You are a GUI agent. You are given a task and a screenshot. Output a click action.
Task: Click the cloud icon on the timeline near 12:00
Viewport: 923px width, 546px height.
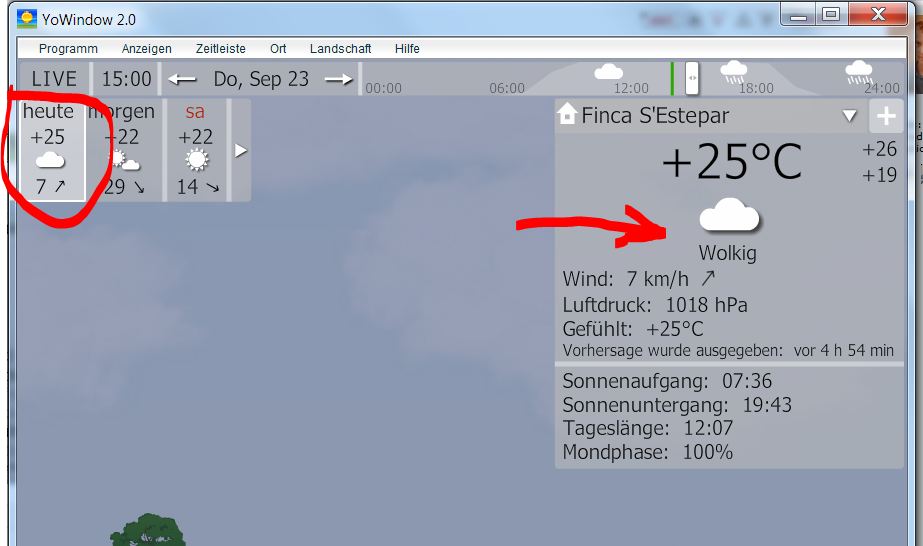pos(608,72)
